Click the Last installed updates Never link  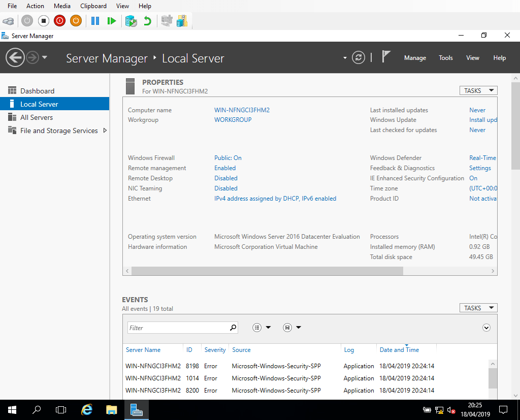click(477, 110)
